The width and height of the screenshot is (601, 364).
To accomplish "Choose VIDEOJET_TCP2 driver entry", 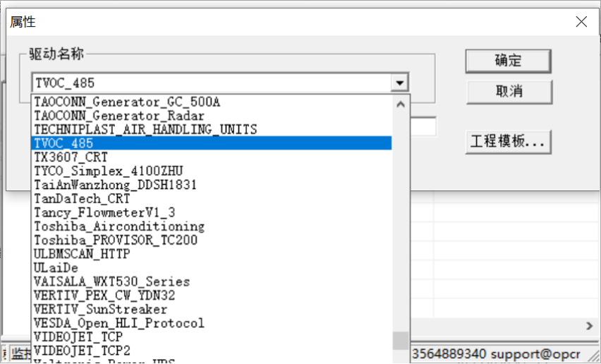I will [x=212, y=350].
